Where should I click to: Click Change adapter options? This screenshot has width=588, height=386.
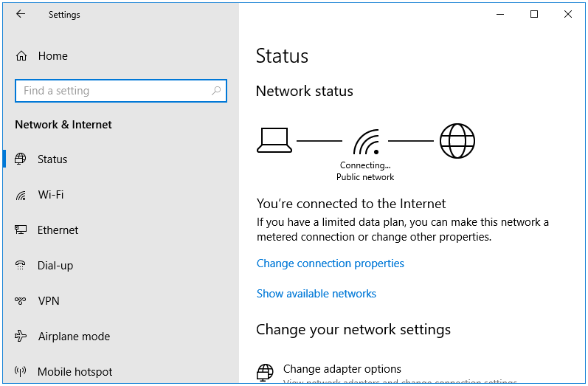(342, 369)
